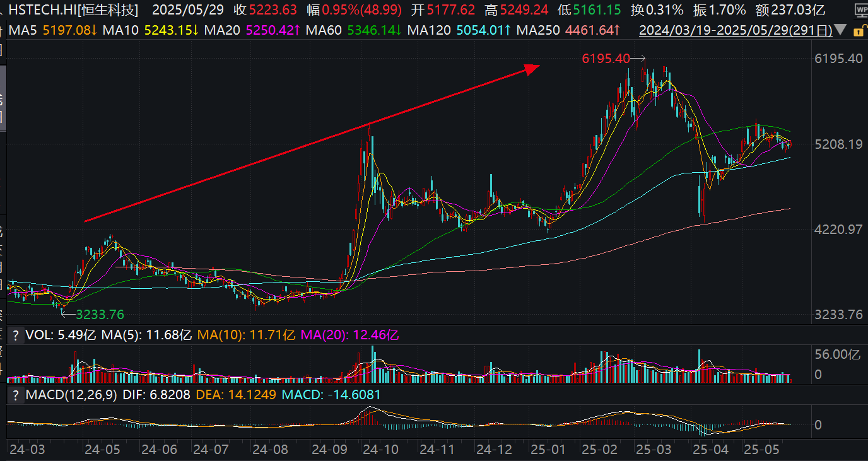Click the WPS monitor icon at top right
This screenshot has width=868, height=461.
click(861, 10)
